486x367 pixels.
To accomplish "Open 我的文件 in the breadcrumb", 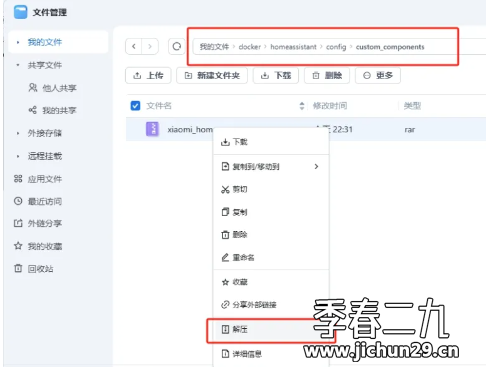I will point(214,47).
